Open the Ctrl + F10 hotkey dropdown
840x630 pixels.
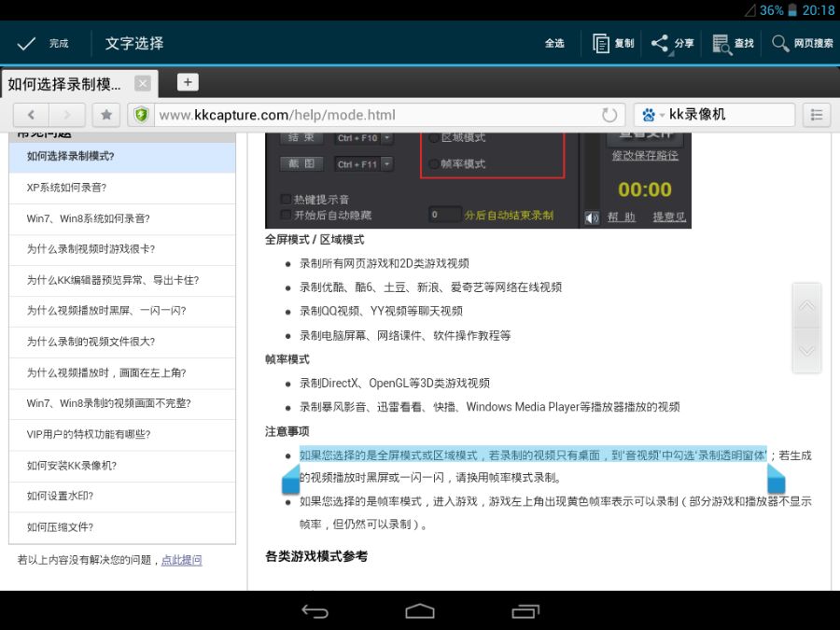(387, 138)
